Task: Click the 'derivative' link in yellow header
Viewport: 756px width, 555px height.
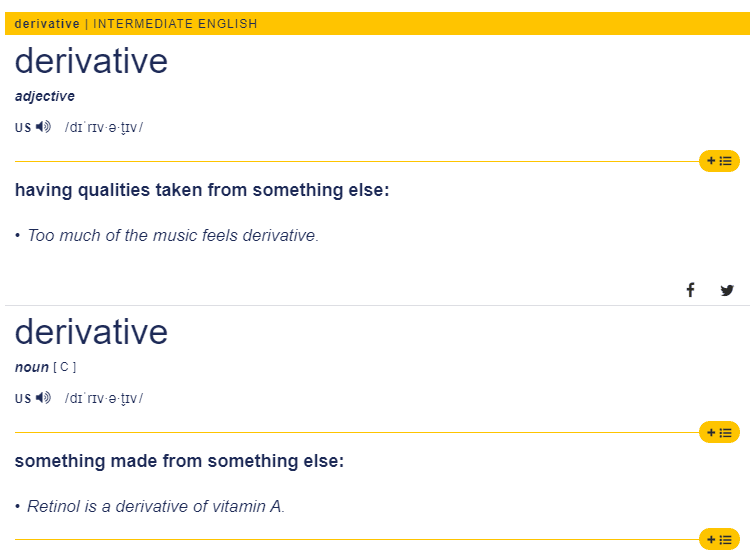Action: [47, 24]
